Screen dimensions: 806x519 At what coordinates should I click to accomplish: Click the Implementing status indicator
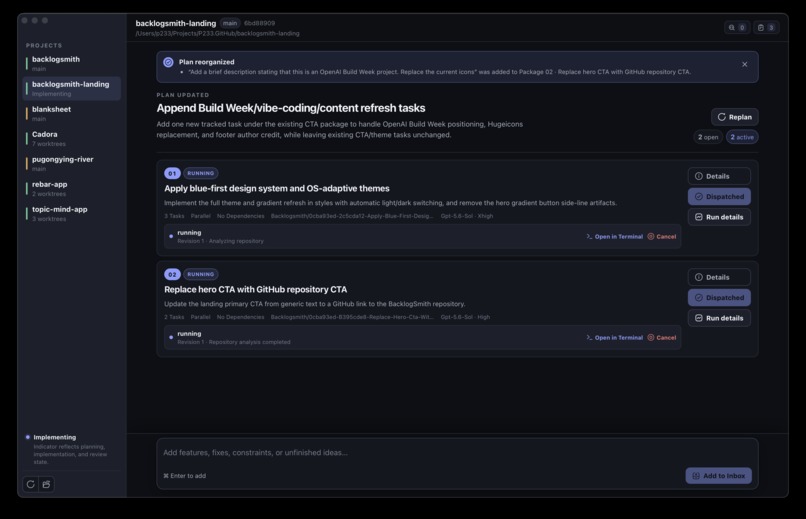pyautogui.click(x=54, y=437)
